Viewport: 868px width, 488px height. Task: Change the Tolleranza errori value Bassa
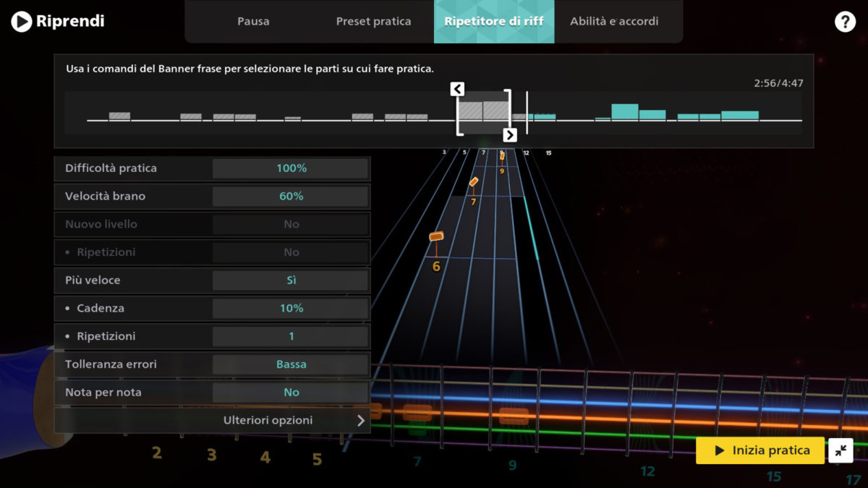[x=291, y=364]
